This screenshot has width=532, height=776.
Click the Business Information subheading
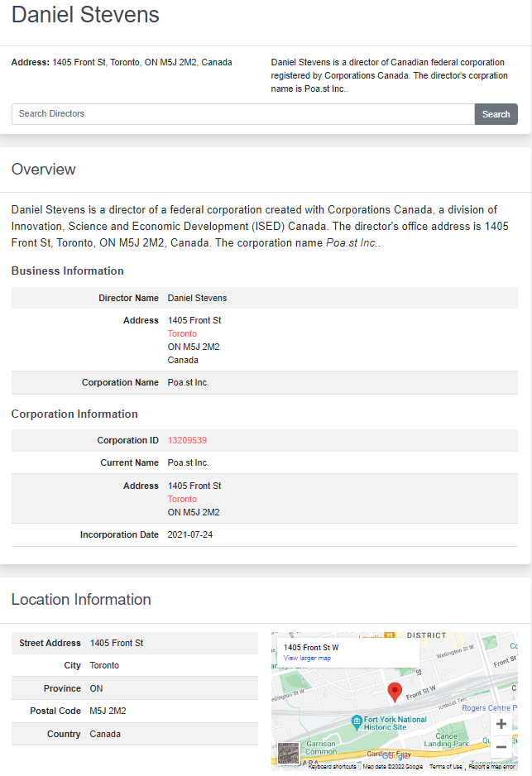67,271
